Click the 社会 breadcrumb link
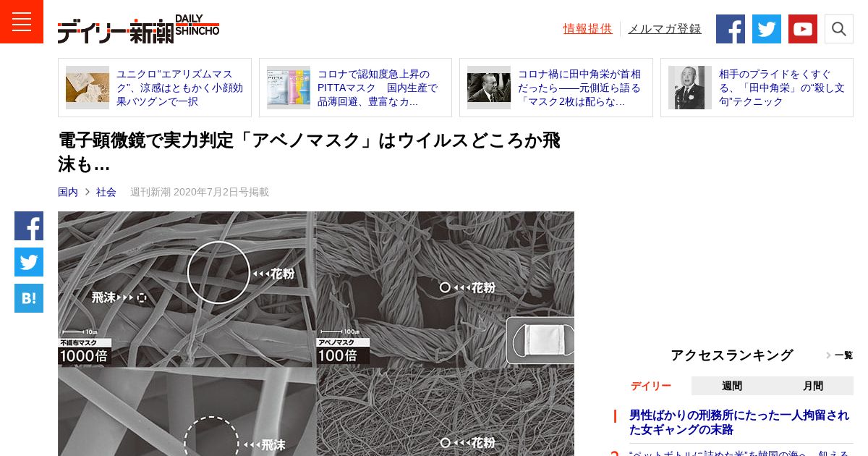Image resolution: width=868 pixels, height=456 pixels. 106,192
